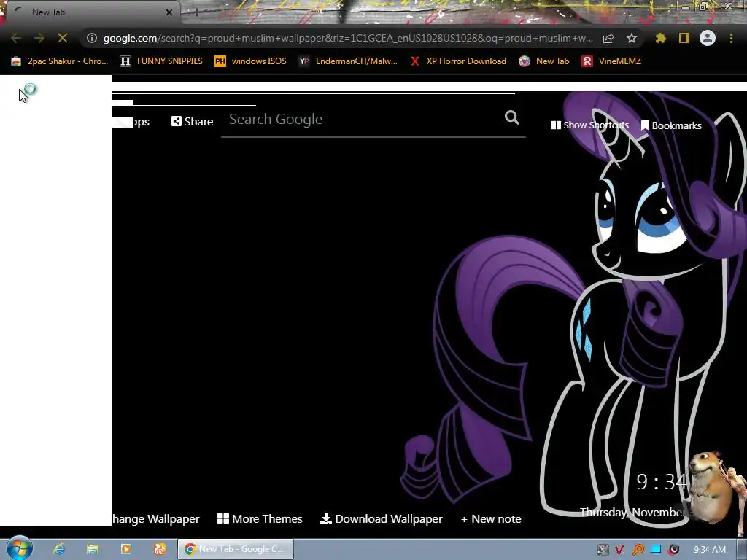
Task: Close the New Tab tab
Action: (x=169, y=12)
